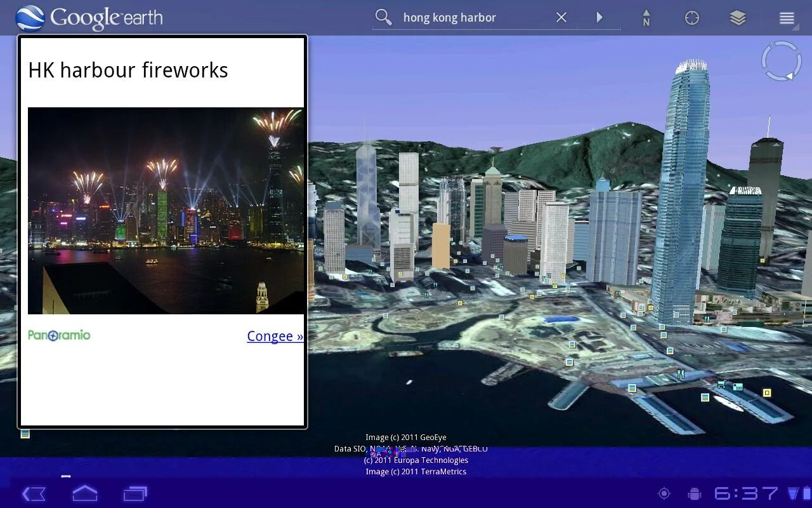Tap the magnifying glass search icon

pos(383,17)
